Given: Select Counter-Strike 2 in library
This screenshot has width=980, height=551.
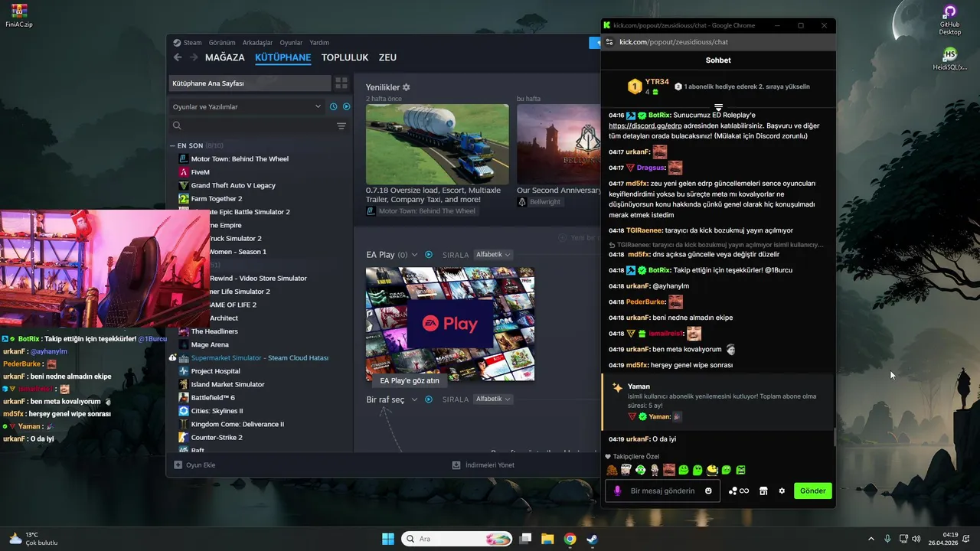Looking at the screenshot, I should [x=217, y=437].
